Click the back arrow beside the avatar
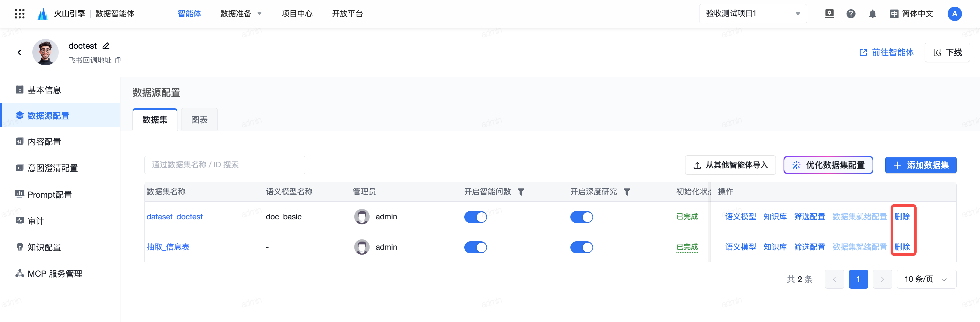Image resolution: width=980 pixels, height=322 pixels. pos(19,52)
